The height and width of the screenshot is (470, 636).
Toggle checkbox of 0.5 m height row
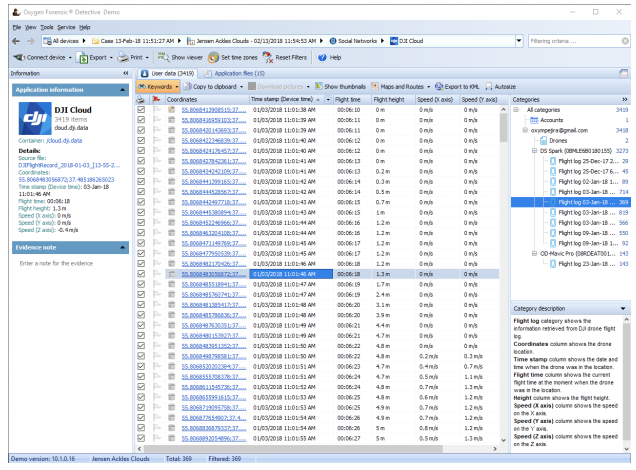pyautogui.click(x=141, y=192)
